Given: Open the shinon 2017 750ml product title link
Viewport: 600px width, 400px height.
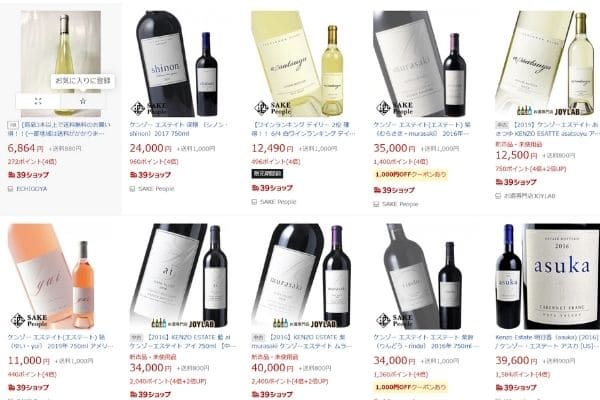Looking at the screenshot, I should click(x=178, y=129).
